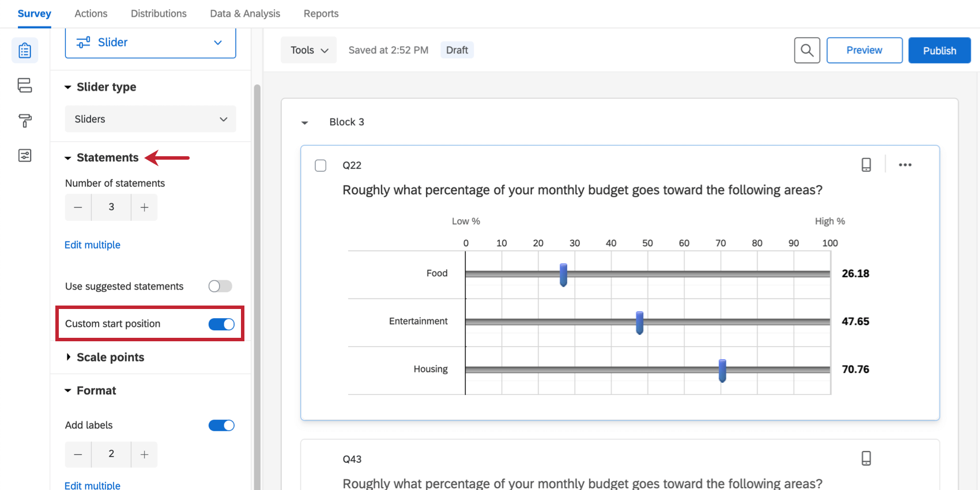This screenshot has height=490, width=980.
Task: Open the Reports tab
Action: tap(321, 13)
